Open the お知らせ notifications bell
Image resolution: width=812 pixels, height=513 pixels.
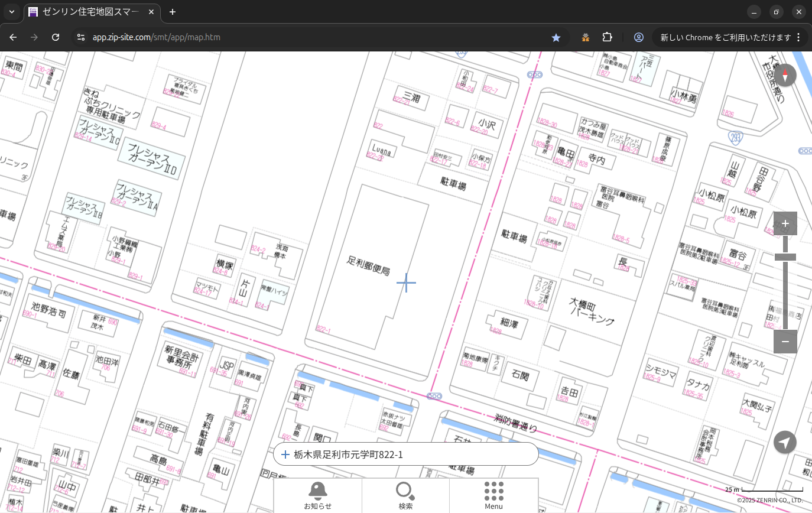click(318, 495)
